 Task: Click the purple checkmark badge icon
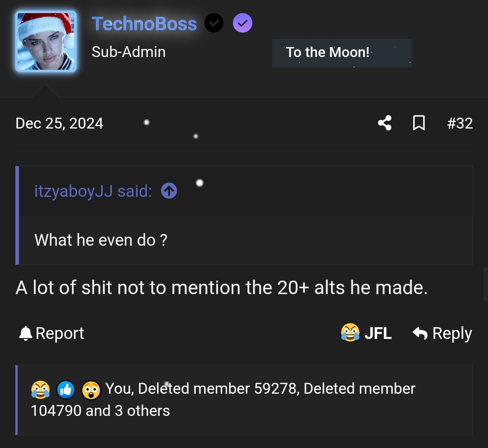pos(242,24)
